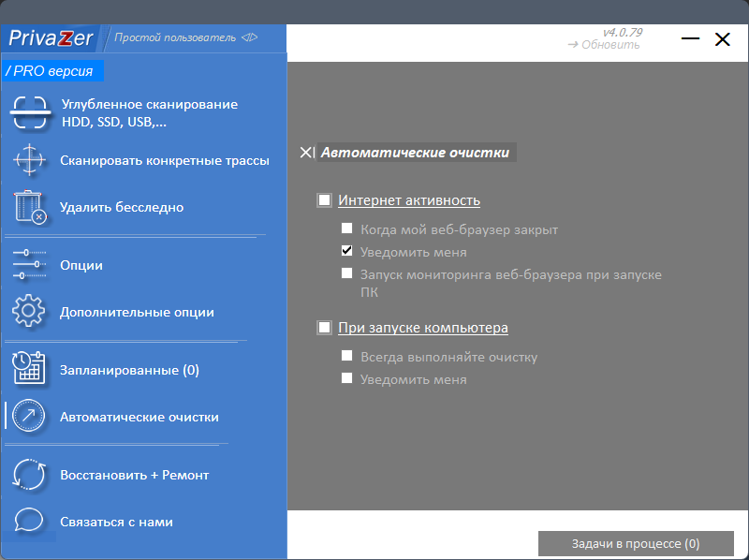Click the Автоматические очистки panel title
This screenshot has width=749, height=560.
415,153
